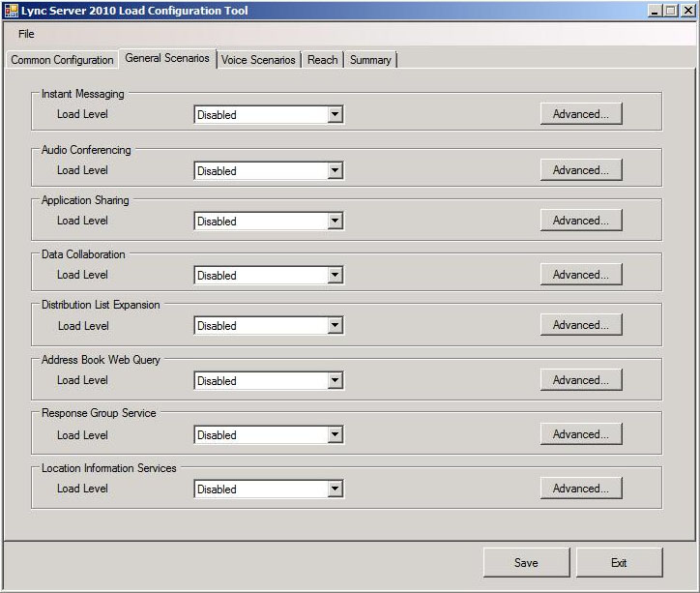Click Advanced for Location Information Services
Viewport: 700px width, 593px height.
pyautogui.click(x=581, y=489)
